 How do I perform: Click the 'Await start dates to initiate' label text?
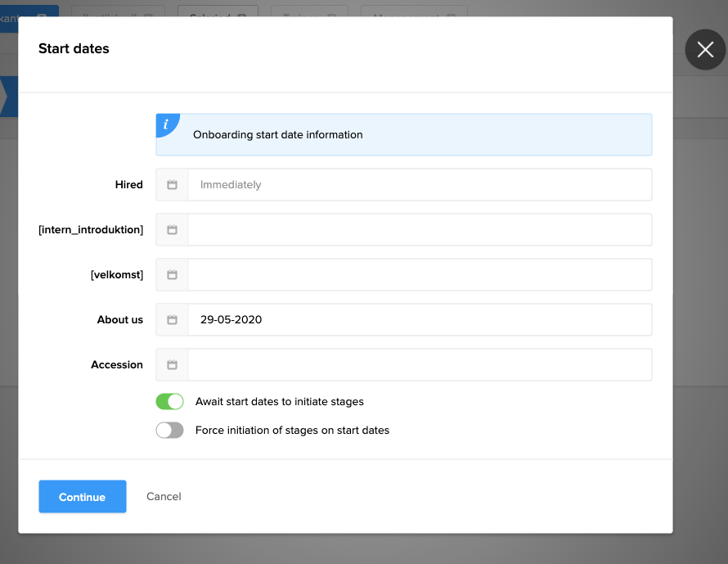(x=279, y=402)
